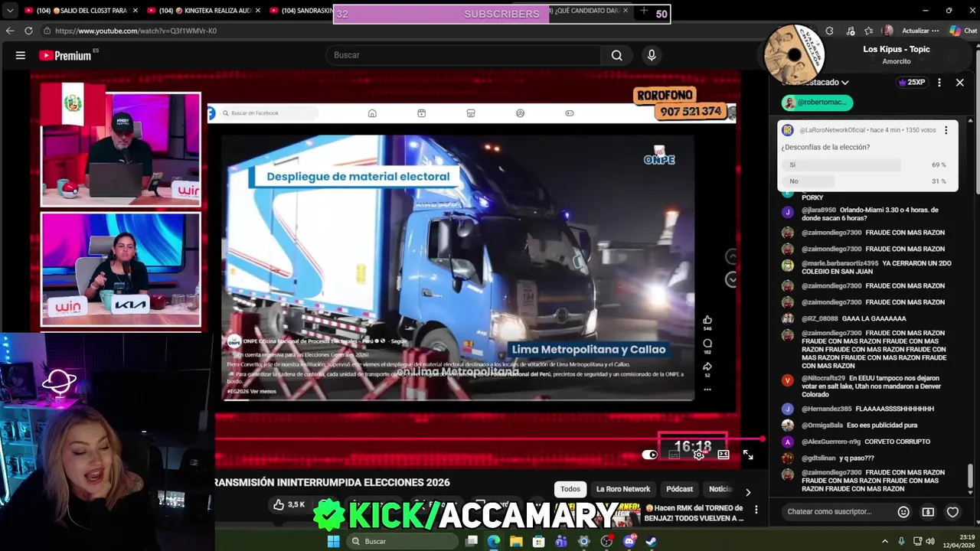Click the browser address bar URL
The width and height of the screenshot is (980, 551).
click(x=136, y=31)
